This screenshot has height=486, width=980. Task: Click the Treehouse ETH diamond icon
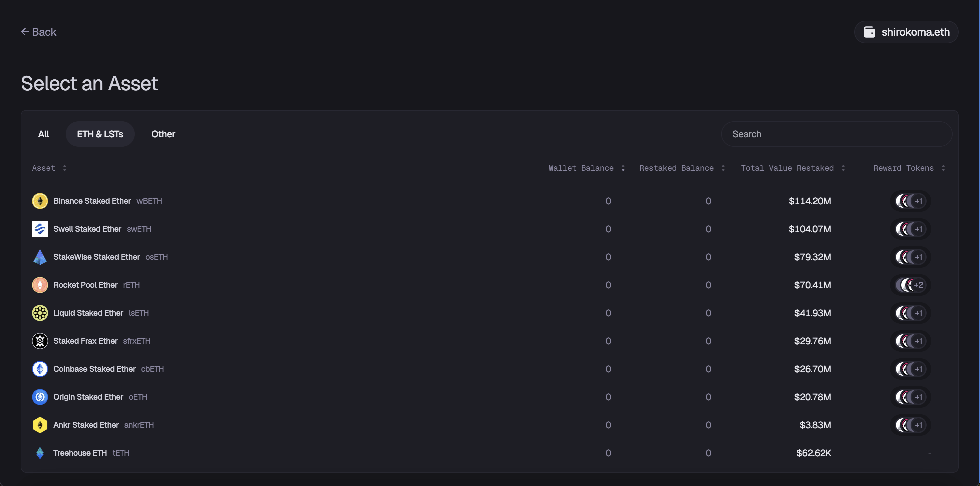point(40,453)
